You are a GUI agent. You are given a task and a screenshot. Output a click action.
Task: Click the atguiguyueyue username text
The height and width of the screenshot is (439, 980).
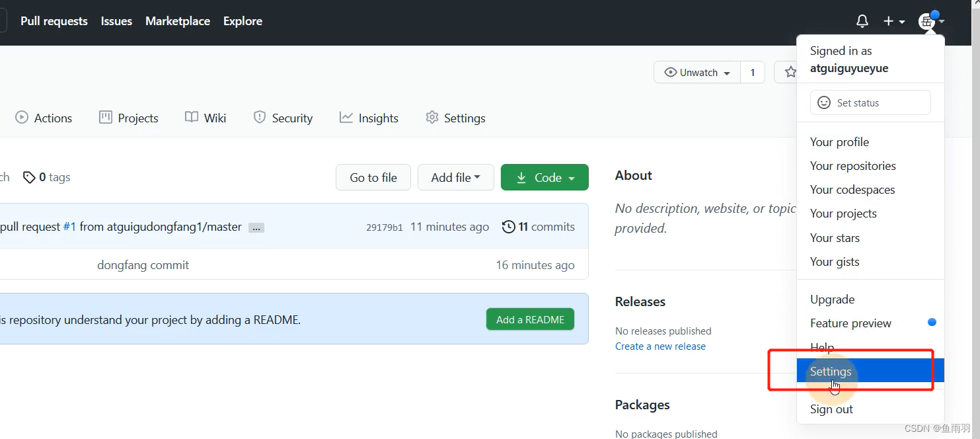[x=849, y=68]
